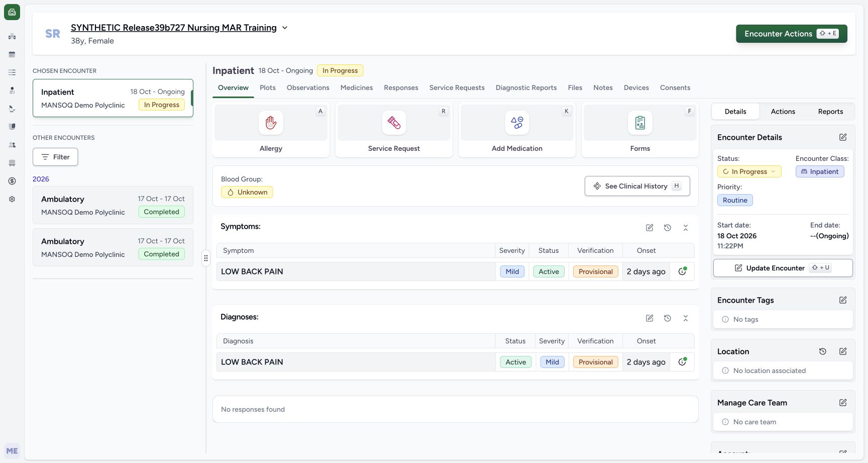
Task: Expand the patient name dropdown chevron
Action: (285, 28)
